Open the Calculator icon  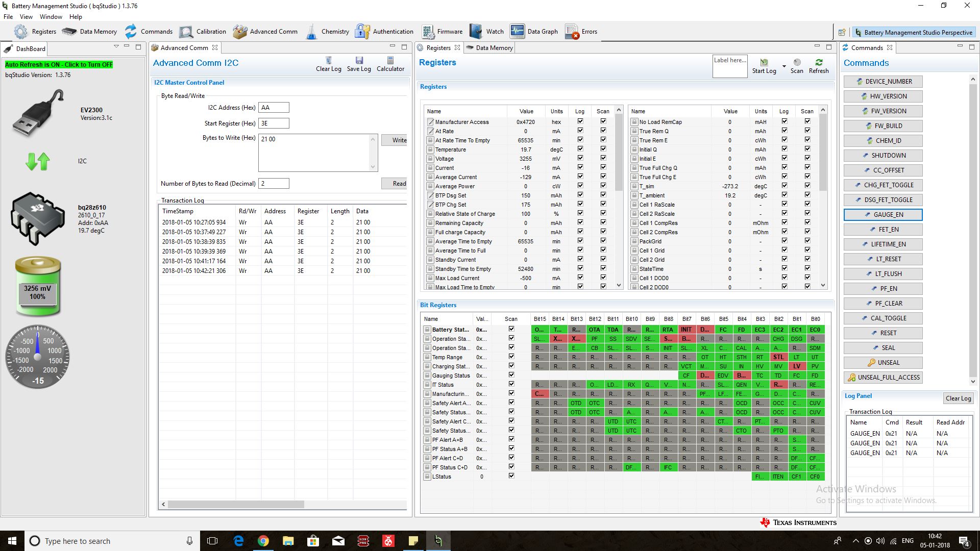390,61
